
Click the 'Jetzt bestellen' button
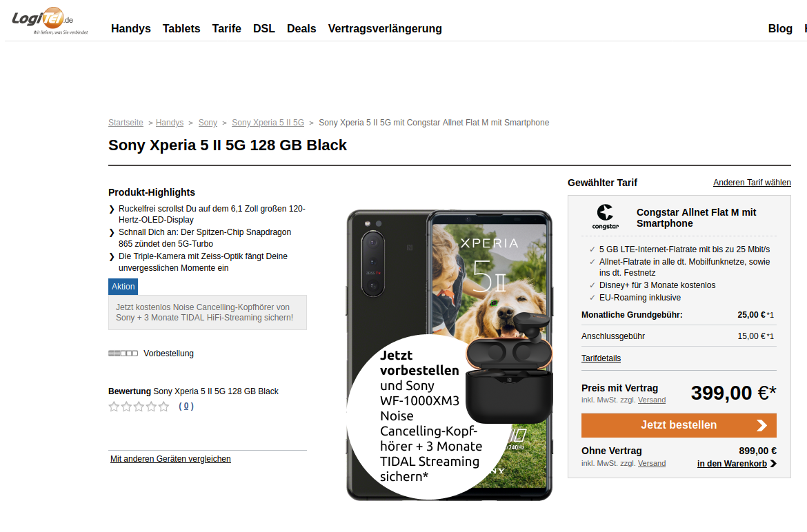pyautogui.click(x=679, y=425)
